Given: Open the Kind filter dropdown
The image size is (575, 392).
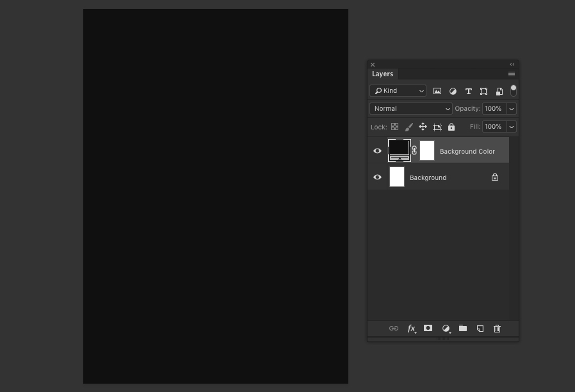Looking at the screenshot, I should point(398,90).
